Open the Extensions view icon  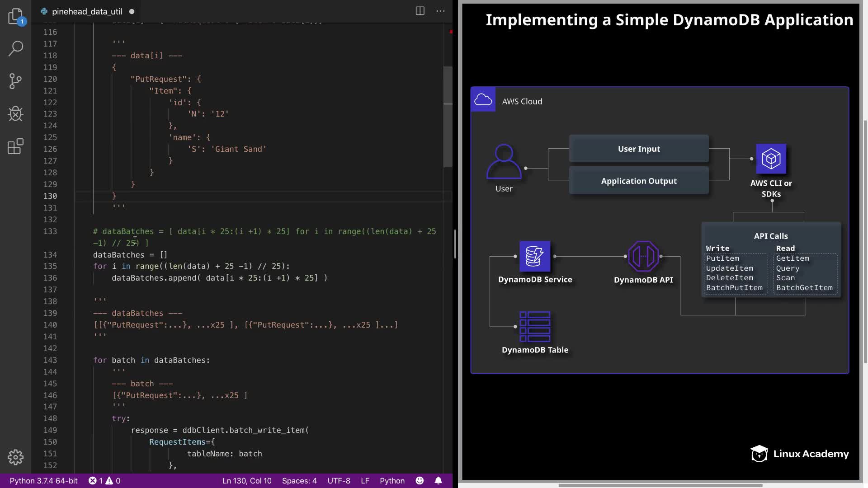[15, 146]
